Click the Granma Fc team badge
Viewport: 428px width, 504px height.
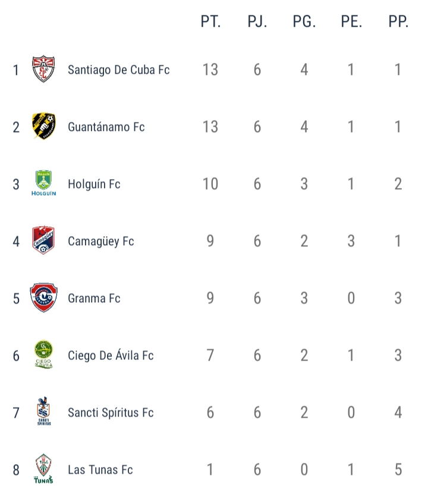coord(43,298)
